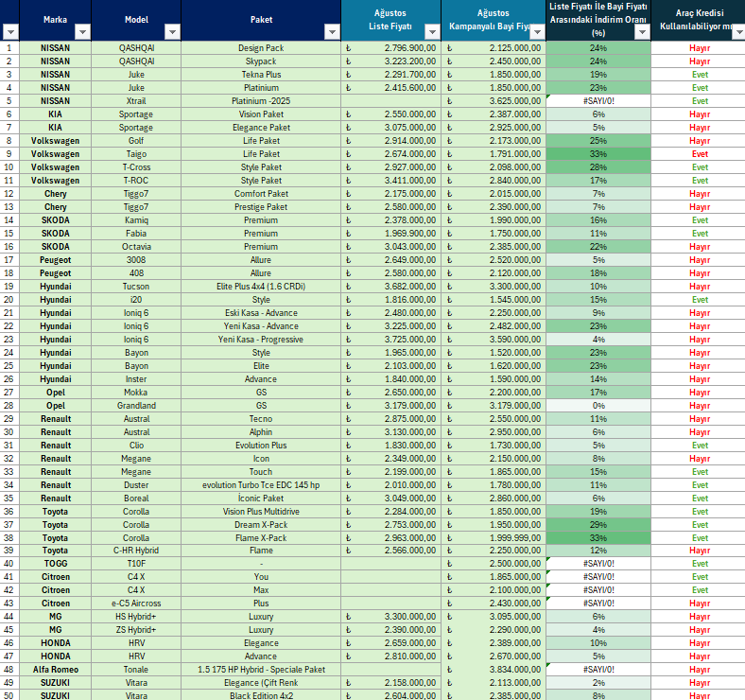Select the Boreal model cell
Screen dimensions: 745x700
136,499
